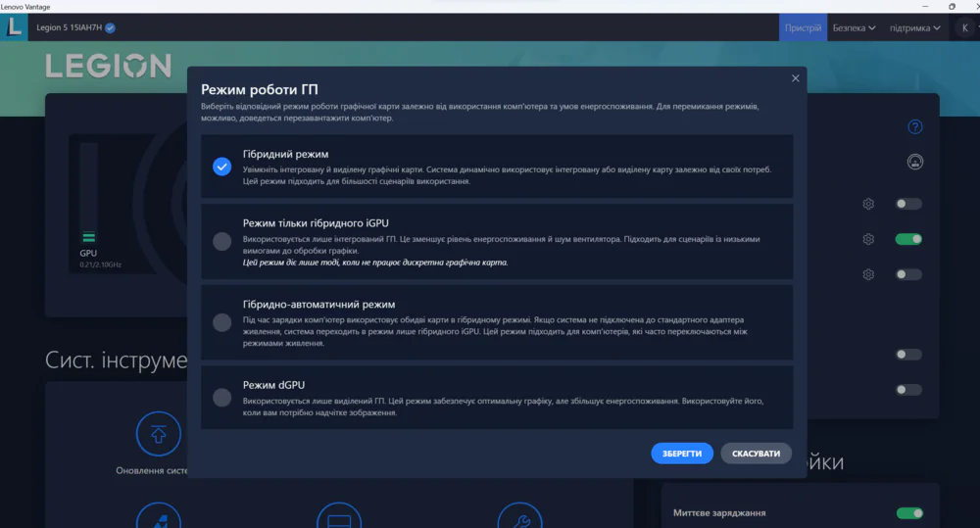Toggle the first switch beside top gear
980x528 pixels.
pyautogui.click(x=908, y=204)
